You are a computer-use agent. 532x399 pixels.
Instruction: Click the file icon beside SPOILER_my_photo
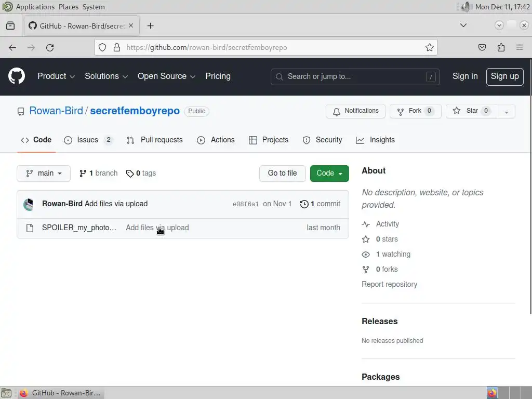point(30,228)
